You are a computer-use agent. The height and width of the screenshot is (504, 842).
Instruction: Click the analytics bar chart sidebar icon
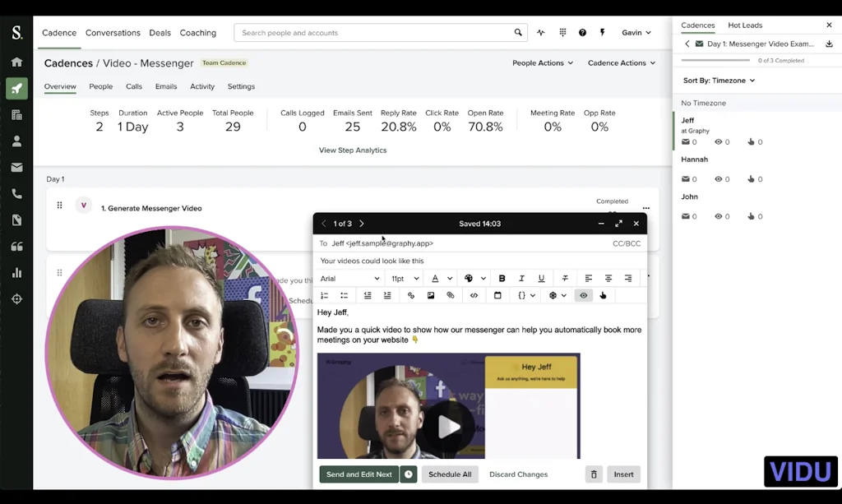coord(16,270)
